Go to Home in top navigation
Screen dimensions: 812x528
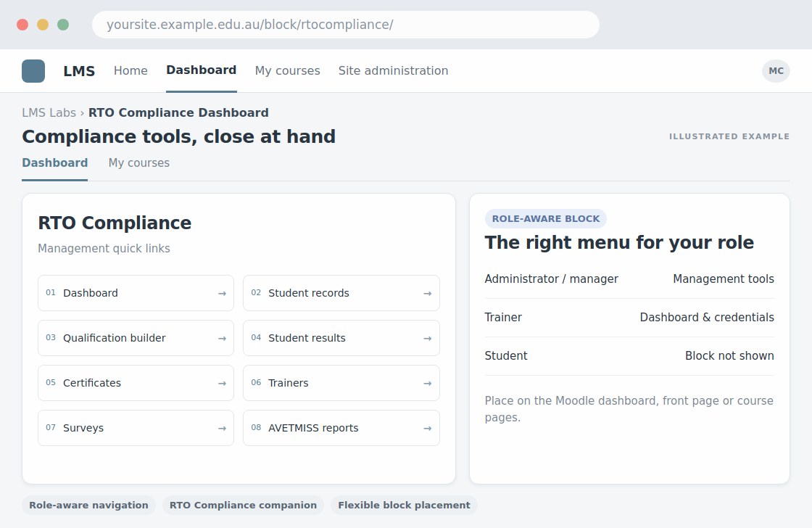pos(130,70)
